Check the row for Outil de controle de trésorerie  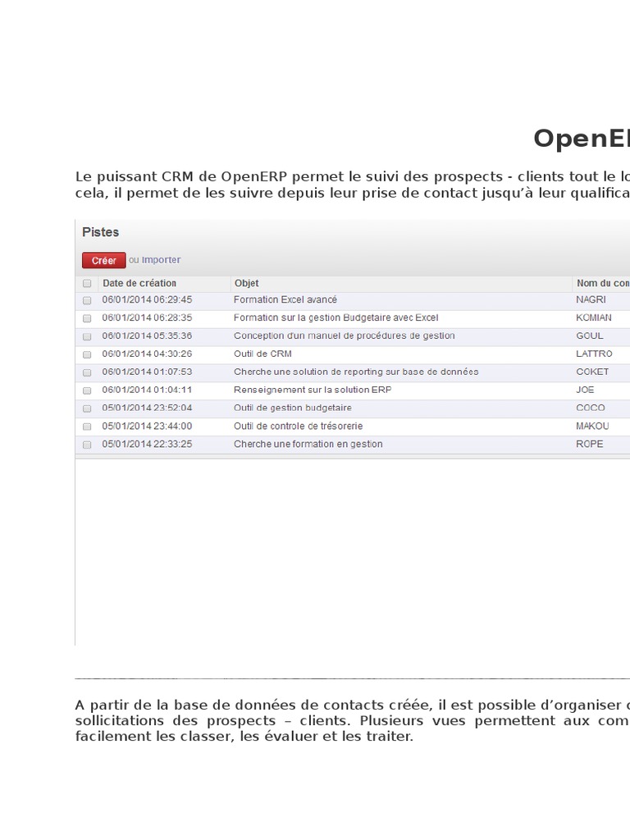pyautogui.click(x=87, y=427)
